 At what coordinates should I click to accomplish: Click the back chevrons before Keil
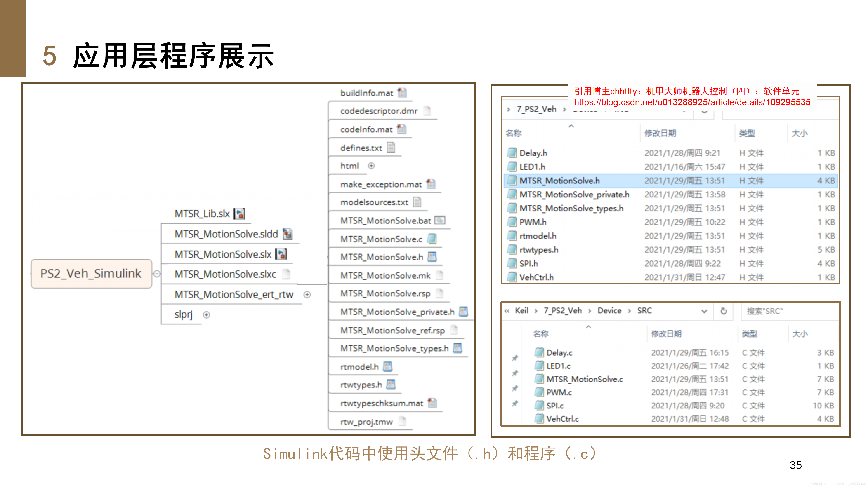[x=507, y=311]
